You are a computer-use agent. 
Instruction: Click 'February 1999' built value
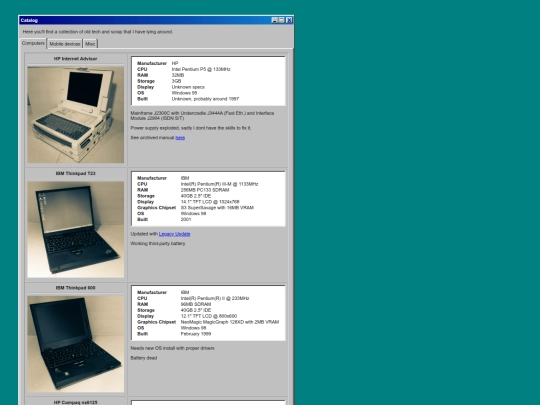pos(196,334)
